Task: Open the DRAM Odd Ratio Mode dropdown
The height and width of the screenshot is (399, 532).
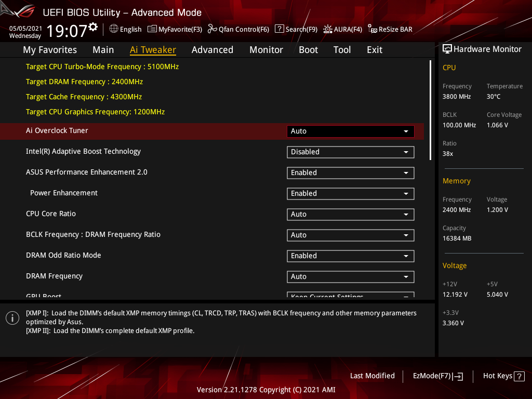Action: click(351, 256)
